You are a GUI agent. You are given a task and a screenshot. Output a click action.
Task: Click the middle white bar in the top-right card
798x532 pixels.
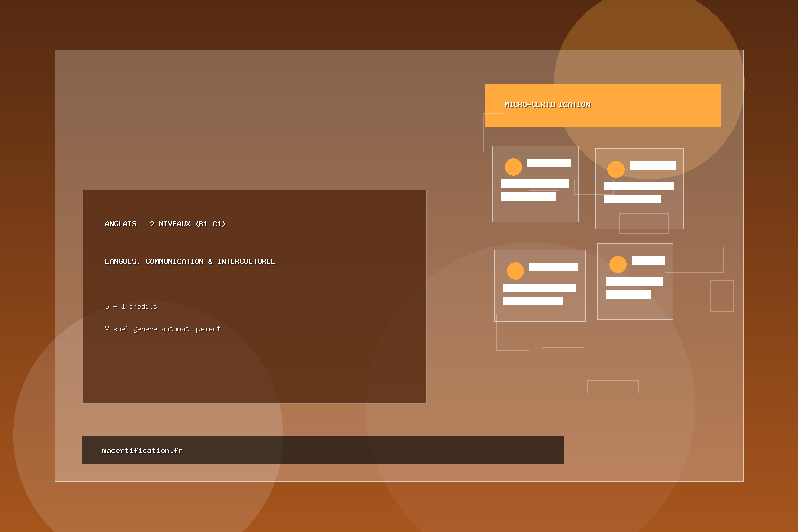638,186
